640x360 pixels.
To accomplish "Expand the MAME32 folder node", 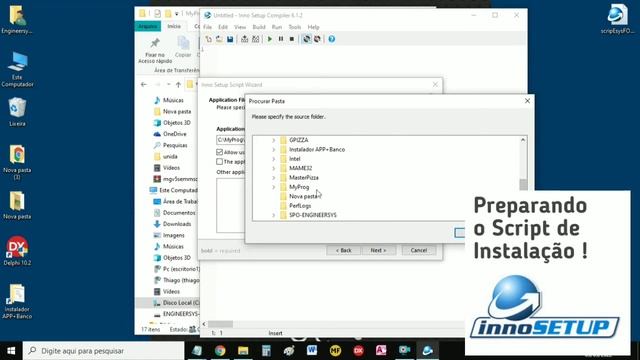I will click(274, 168).
